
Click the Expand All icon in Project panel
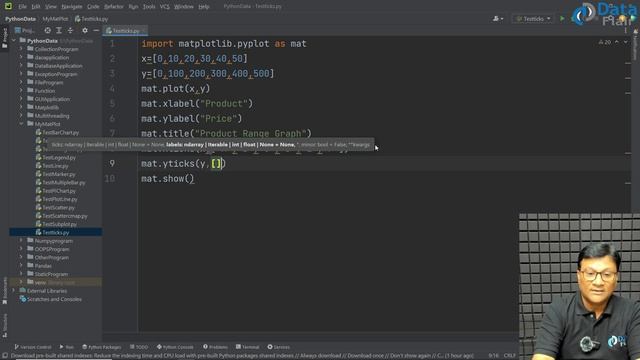coord(59,30)
